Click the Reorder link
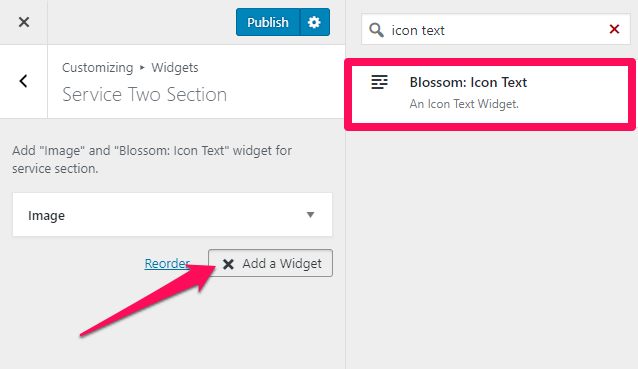The width and height of the screenshot is (638, 369). 167,264
